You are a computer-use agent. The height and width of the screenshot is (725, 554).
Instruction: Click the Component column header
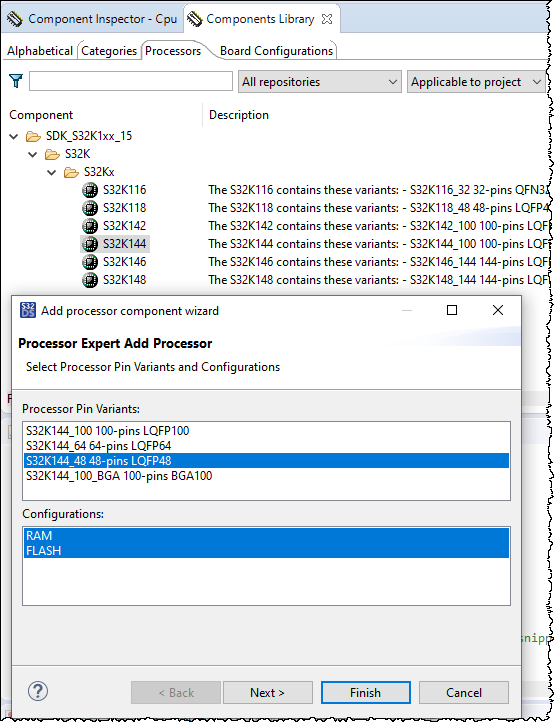coord(41,115)
